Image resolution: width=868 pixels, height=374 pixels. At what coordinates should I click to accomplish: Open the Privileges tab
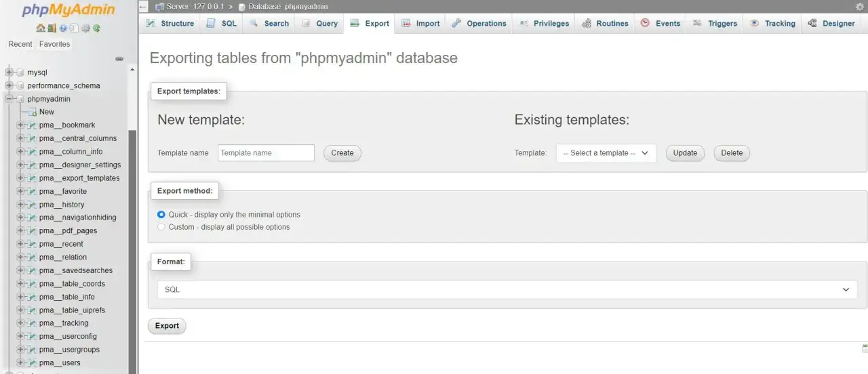click(544, 23)
